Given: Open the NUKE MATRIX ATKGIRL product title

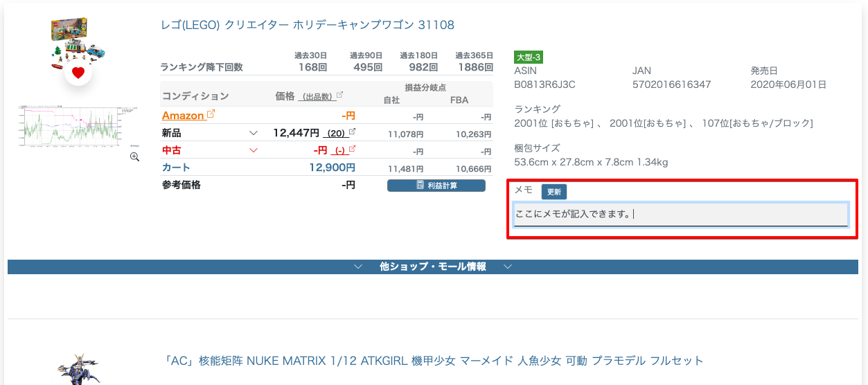Looking at the screenshot, I should [x=432, y=361].
